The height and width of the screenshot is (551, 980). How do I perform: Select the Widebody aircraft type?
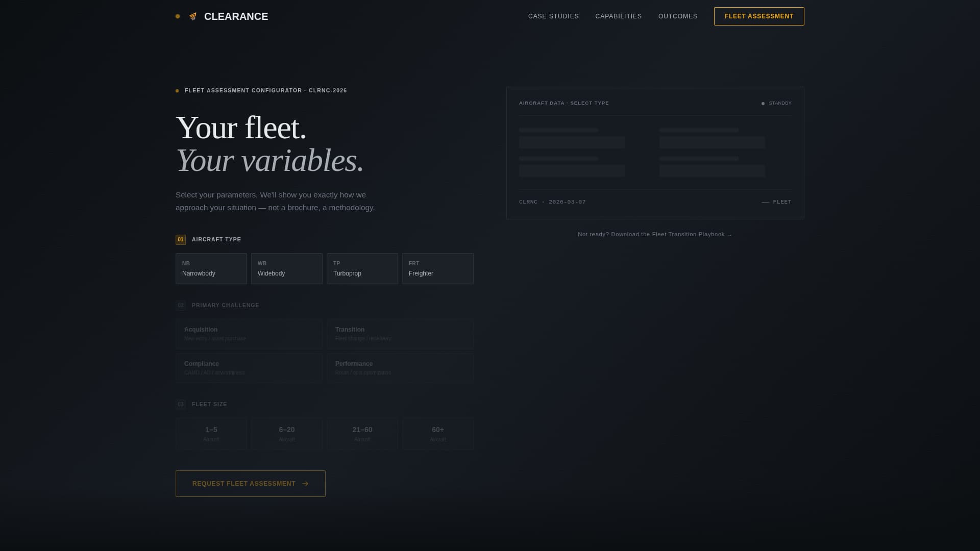coord(286,269)
